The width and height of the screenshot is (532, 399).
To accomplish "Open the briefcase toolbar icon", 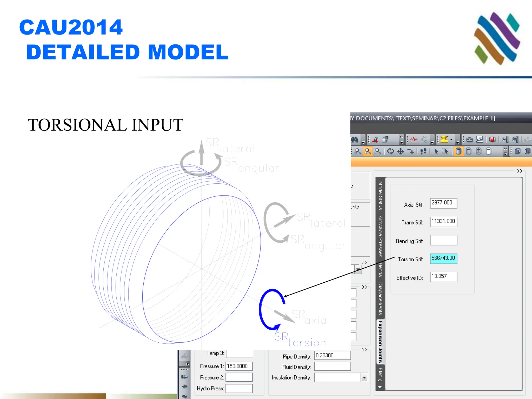I will [469, 139].
